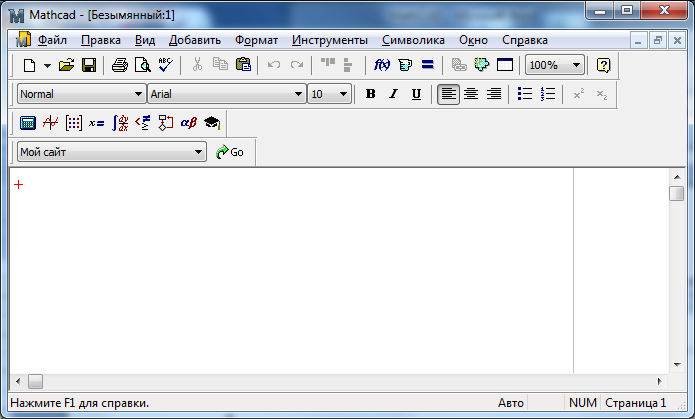Image resolution: width=695 pixels, height=419 pixels.
Task: Print the worksheet using printer icon
Action: [x=120, y=66]
